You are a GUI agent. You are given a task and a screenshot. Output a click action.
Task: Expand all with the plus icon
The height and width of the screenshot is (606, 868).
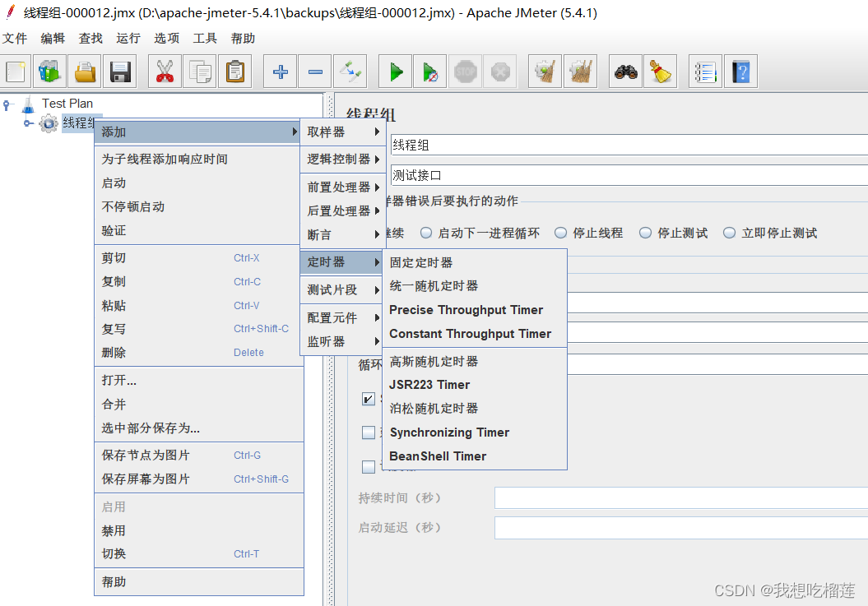tap(280, 72)
